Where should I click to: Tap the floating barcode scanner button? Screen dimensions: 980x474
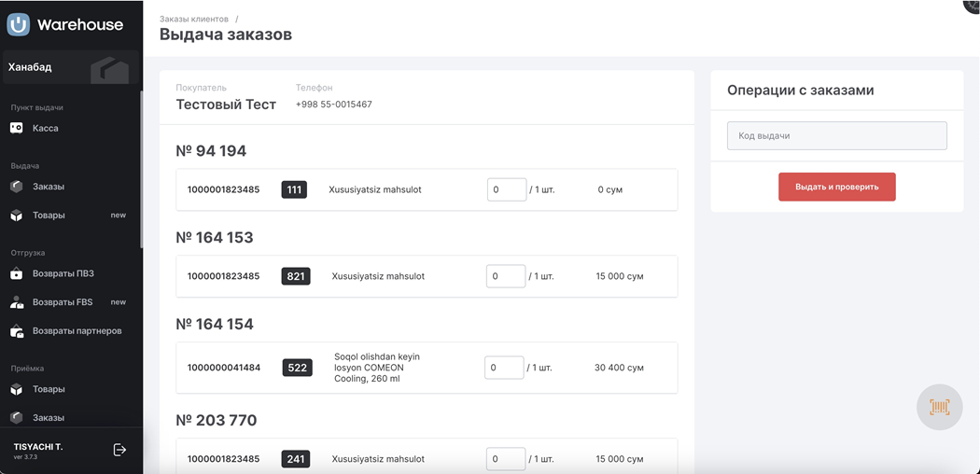click(939, 407)
